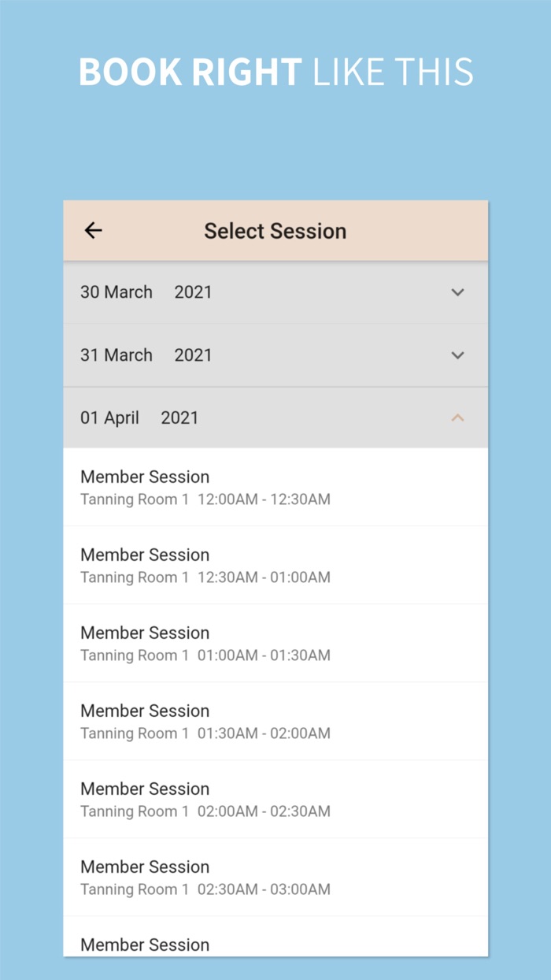The height and width of the screenshot is (980, 551).
Task: Click the LIKE THIS heading text
Action: pyautogui.click(x=393, y=72)
